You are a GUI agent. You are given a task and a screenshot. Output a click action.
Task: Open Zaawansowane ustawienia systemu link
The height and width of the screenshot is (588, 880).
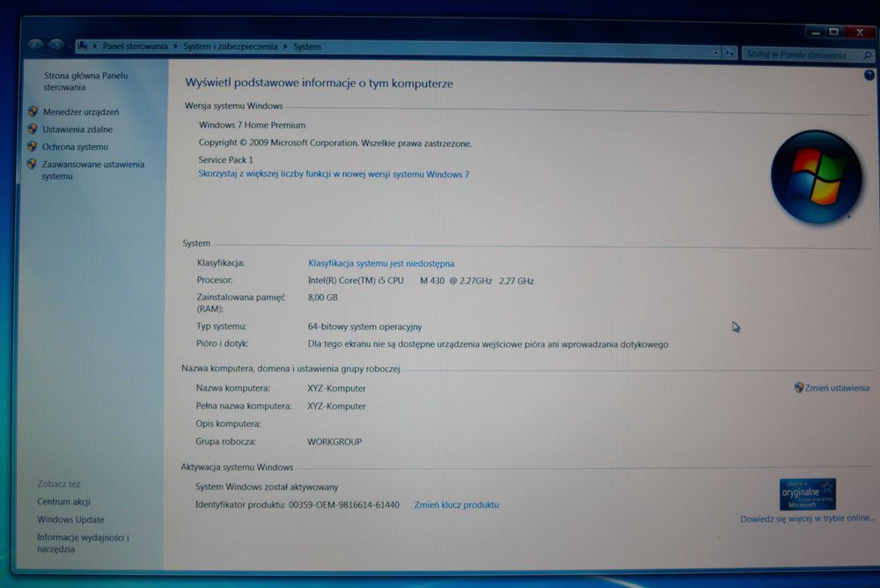coord(92,170)
